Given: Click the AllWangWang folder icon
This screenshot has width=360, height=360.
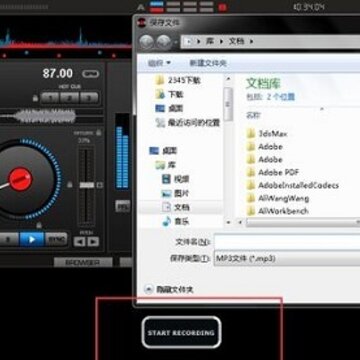Looking at the screenshot, I should tap(251, 198).
